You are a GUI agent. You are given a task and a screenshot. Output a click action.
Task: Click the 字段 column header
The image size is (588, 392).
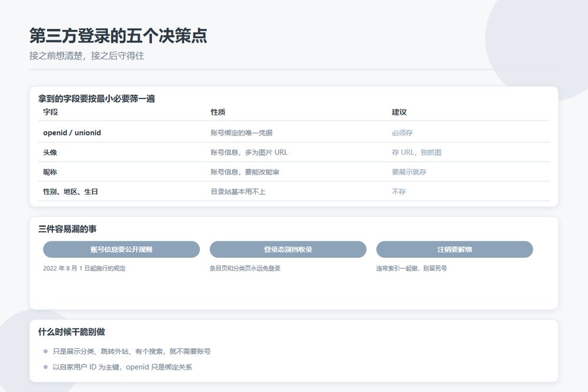50,112
